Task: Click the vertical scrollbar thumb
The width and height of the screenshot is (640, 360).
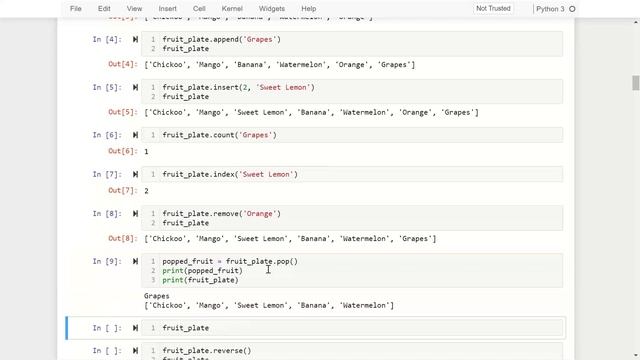Action: [635, 83]
